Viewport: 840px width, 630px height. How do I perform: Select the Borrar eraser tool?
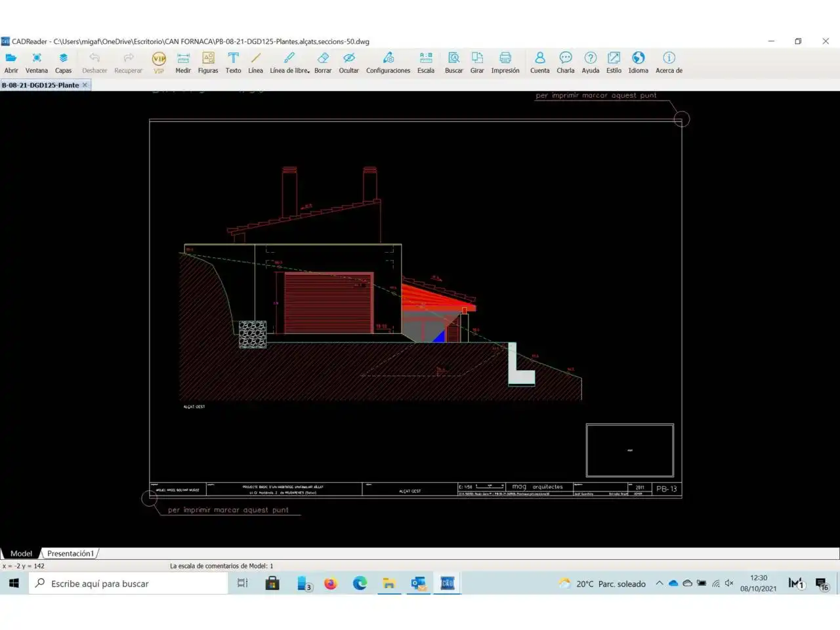pyautogui.click(x=323, y=62)
